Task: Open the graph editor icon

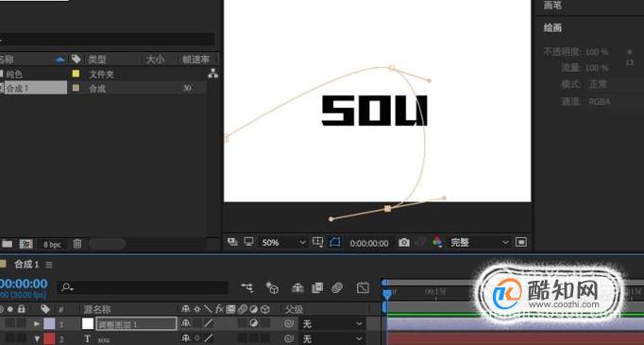Action: coord(363,288)
